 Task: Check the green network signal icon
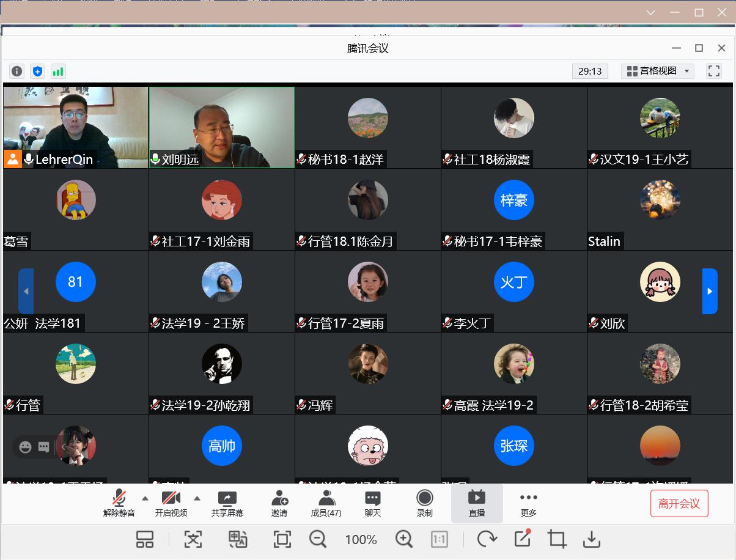tap(58, 72)
